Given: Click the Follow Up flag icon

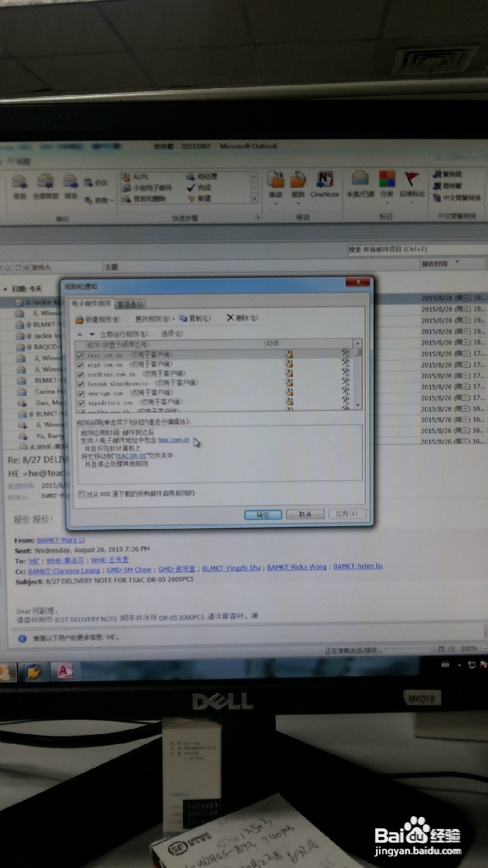Looking at the screenshot, I should (x=412, y=178).
